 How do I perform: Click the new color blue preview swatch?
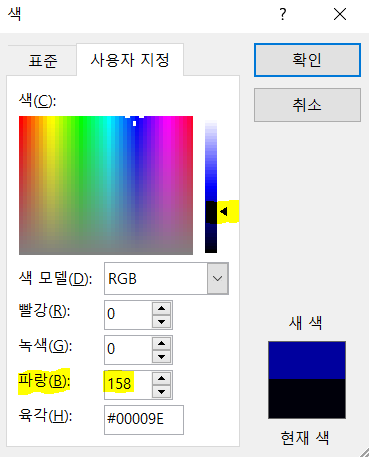[x=307, y=360]
